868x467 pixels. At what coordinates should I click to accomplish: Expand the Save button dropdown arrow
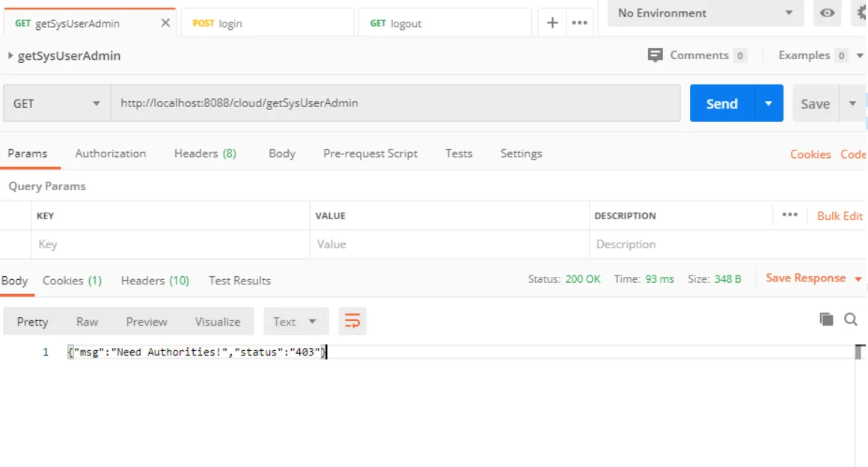[852, 103]
